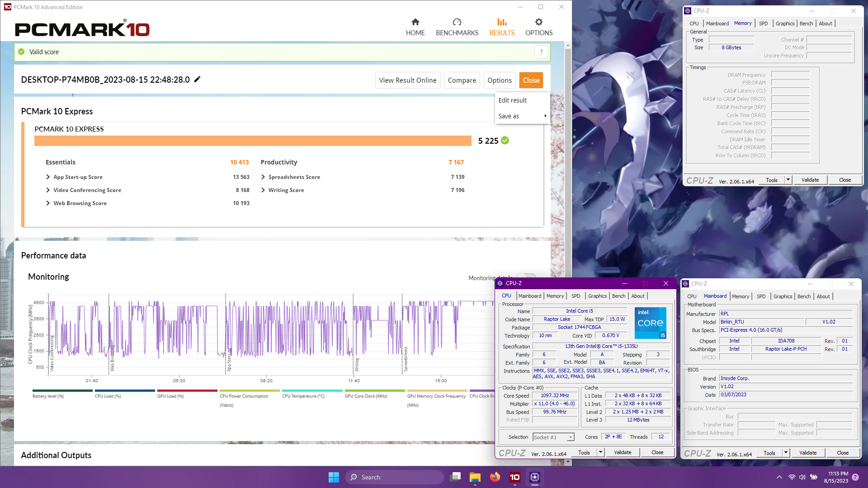Click the CPU-Z Memory window title icon
The width and height of the screenshot is (868, 488).
pos(688,10)
